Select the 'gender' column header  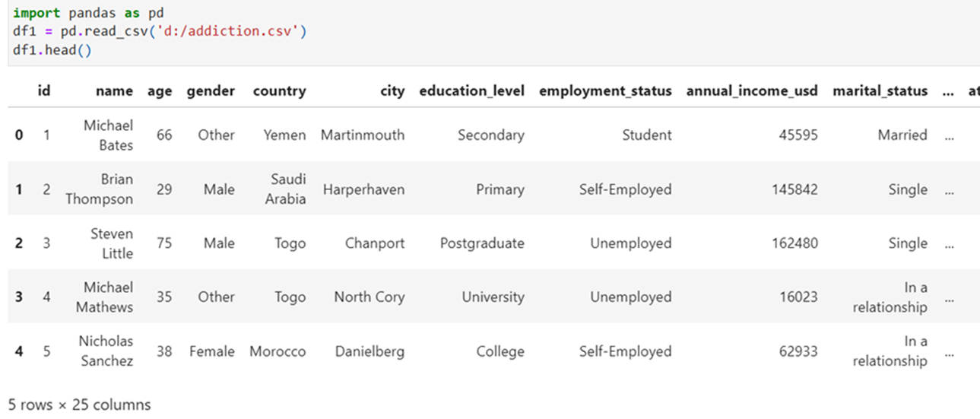211,91
